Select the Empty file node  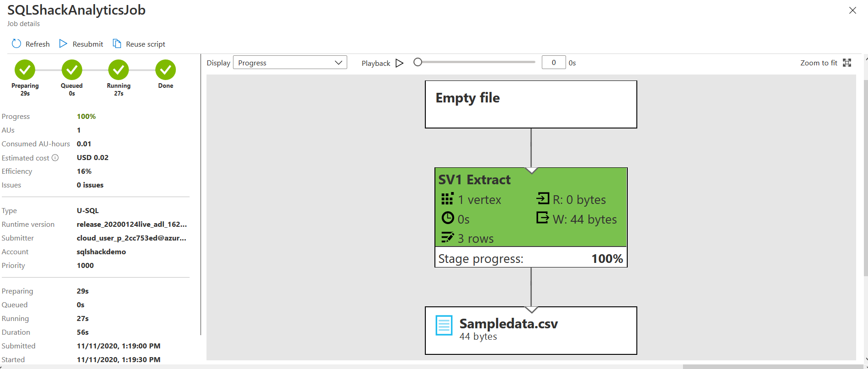[x=531, y=105]
